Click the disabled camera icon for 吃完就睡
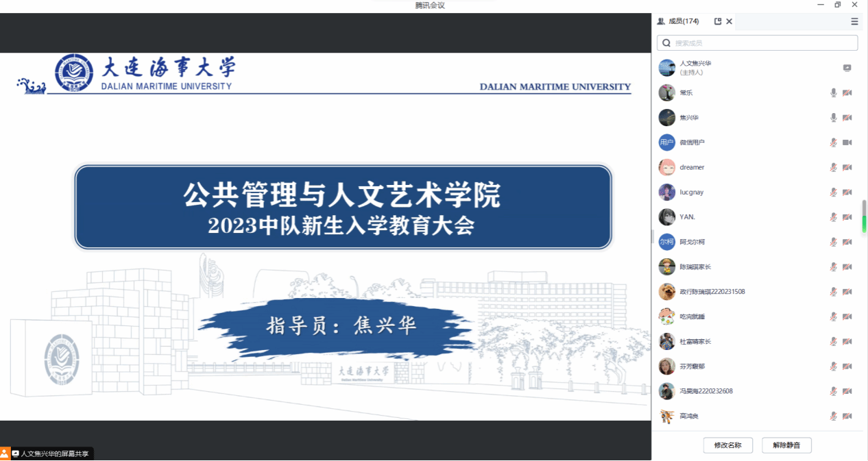The width and height of the screenshot is (868, 461). tap(847, 316)
